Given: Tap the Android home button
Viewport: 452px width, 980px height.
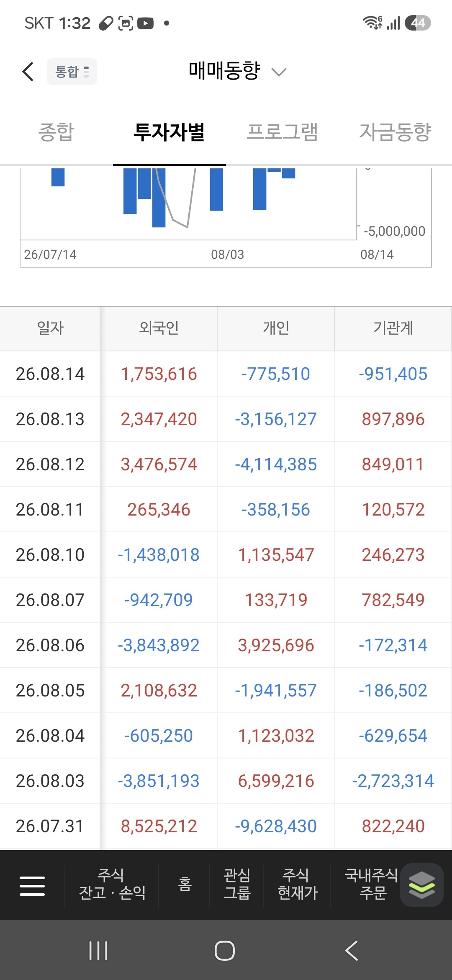Looking at the screenshot, I should [225, 951].
